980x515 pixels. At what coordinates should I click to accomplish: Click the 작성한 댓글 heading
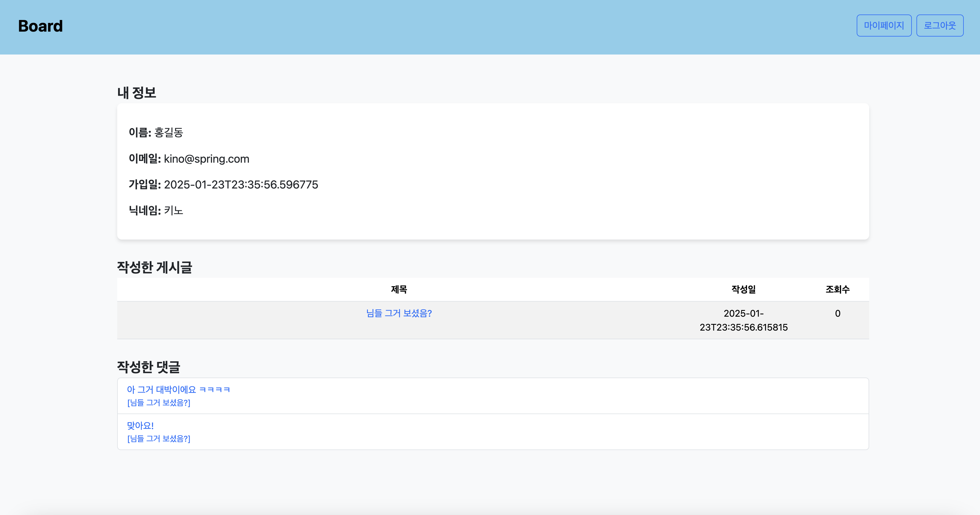148,367
